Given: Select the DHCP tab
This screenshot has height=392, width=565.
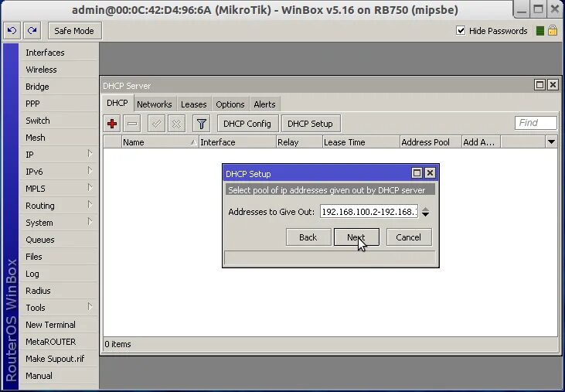Looking at the screenshot, I should tap(117, 103).
